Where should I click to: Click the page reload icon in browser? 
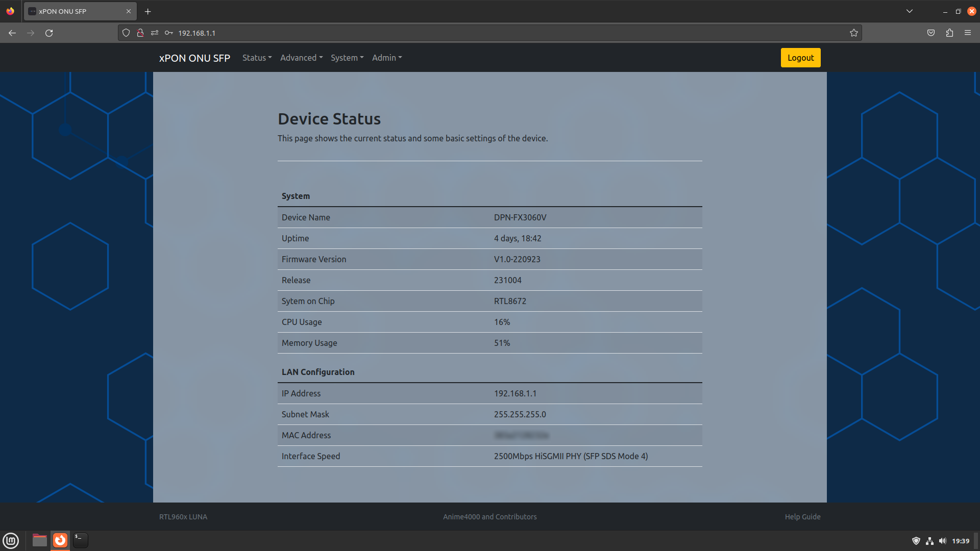(49, 32)
